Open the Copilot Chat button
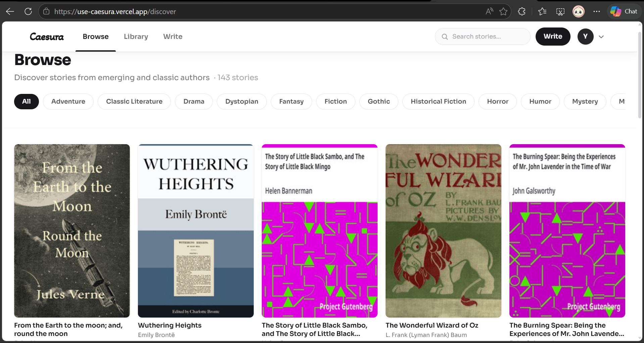The height and width of the screenshot is (343, 644). [x=624, y=11]
